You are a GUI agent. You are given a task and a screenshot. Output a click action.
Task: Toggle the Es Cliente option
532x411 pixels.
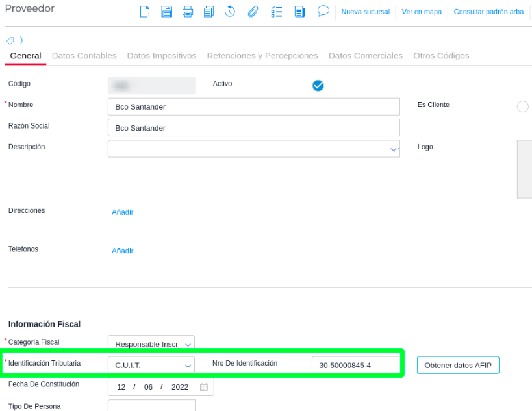522,107
